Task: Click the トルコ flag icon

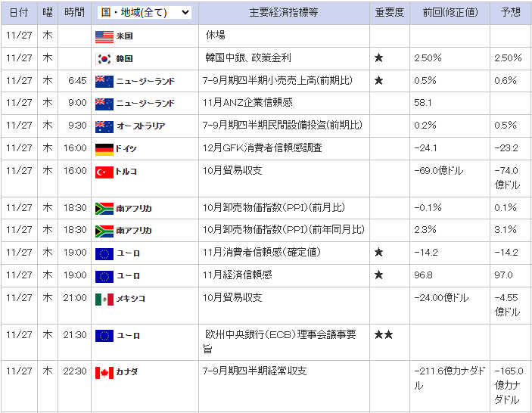Action: 104,172
